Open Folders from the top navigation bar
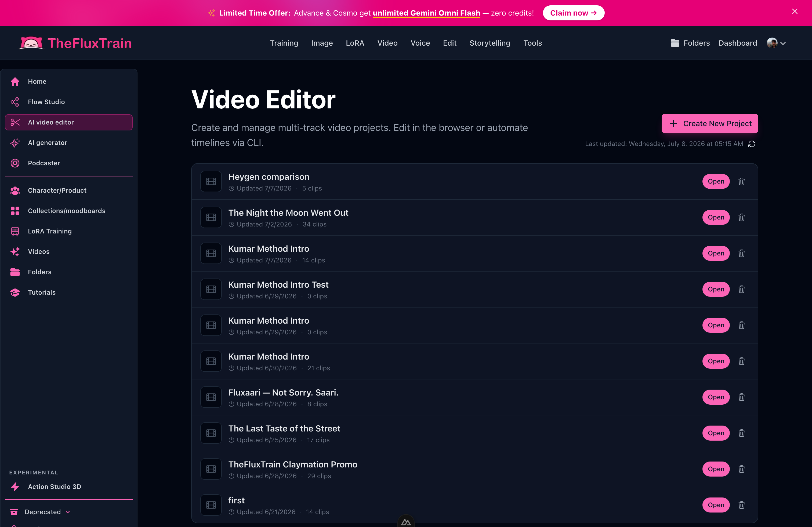The height and width of the screenshot is (527, 812). [690, 43]
